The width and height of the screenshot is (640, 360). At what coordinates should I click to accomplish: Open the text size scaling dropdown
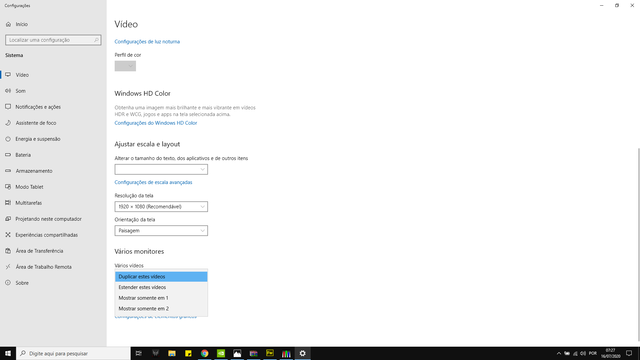tap(161, 169)
